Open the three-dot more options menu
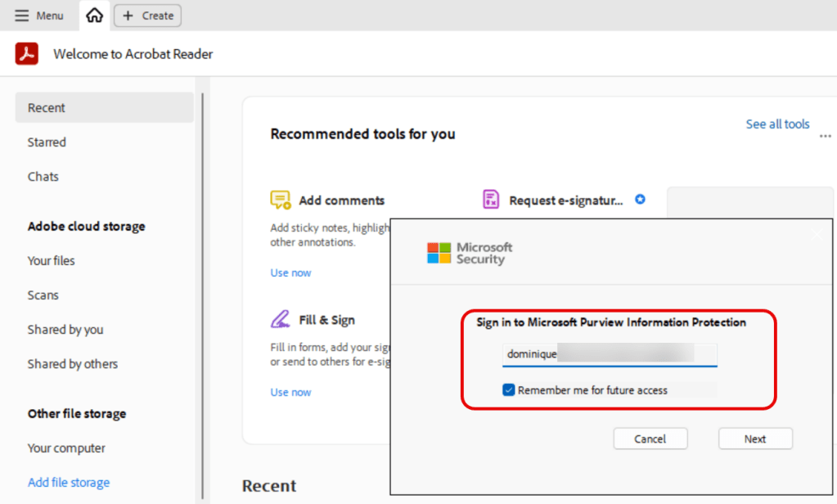 [x=825, y=137]
